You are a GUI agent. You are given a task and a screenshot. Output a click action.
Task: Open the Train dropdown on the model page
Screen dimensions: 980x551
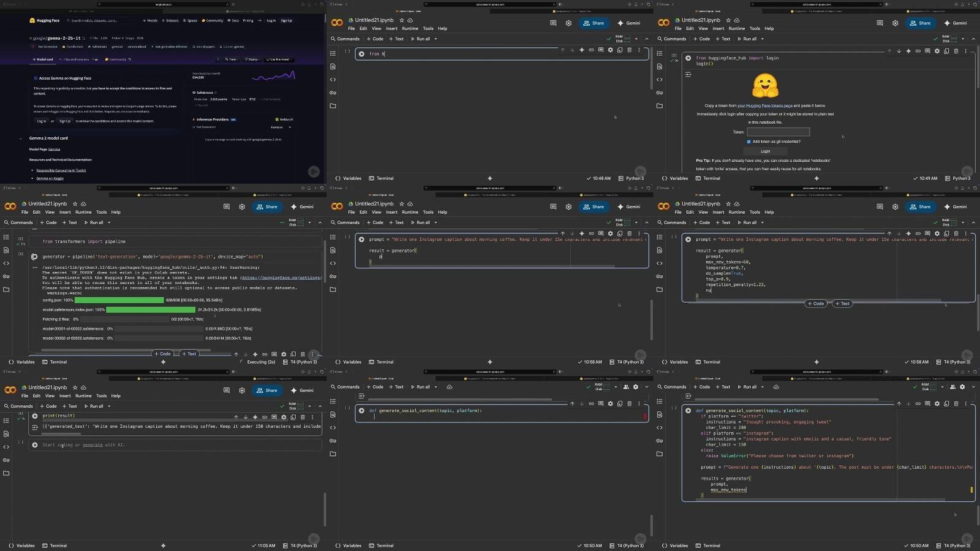pyautogui.click(x=232, y=59)
